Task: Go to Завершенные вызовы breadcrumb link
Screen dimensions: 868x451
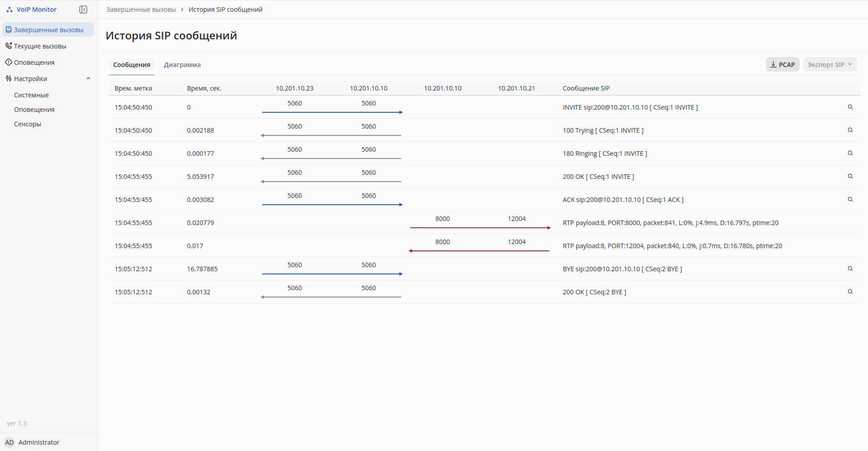Action: tap(141, 10)
